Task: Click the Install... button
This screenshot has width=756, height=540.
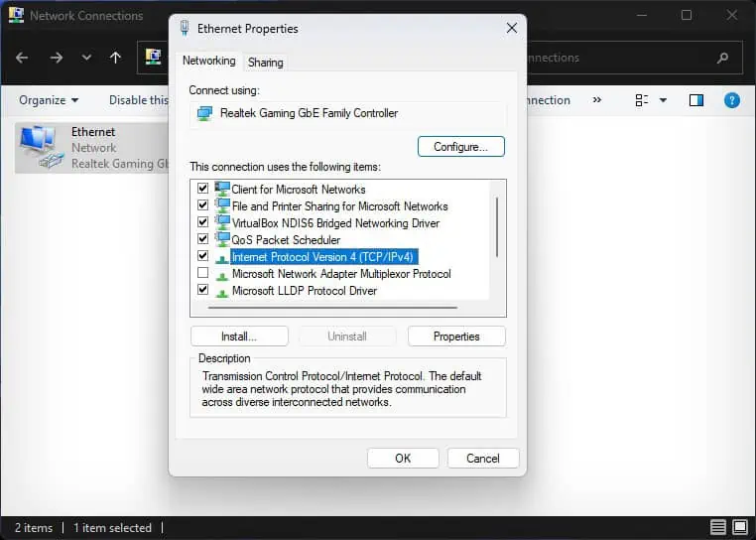Action: (x=239, y=337)
